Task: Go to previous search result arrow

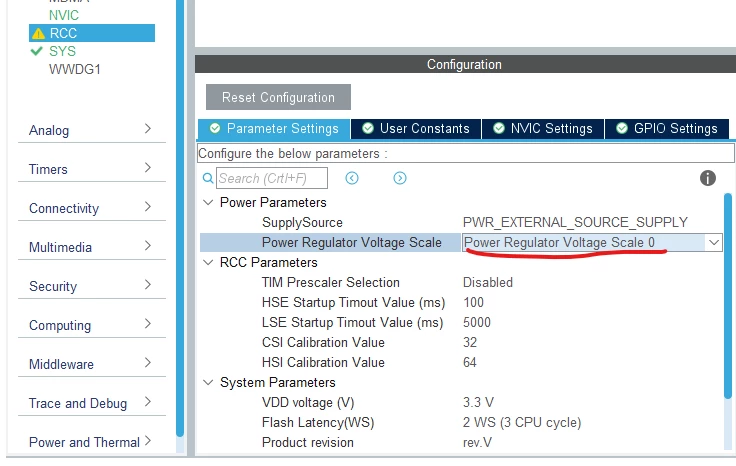Action: [352, 178]
